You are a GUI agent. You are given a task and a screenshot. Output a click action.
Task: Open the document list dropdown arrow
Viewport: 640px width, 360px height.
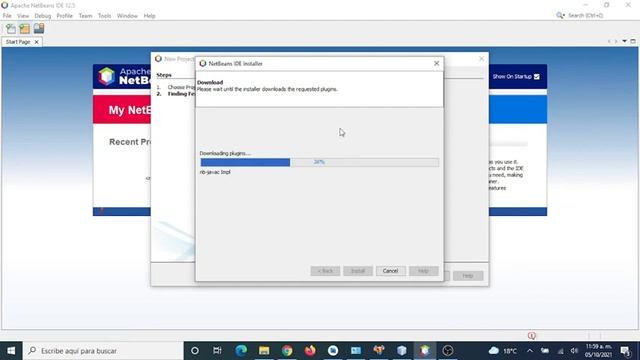click(x=624, y=41)
